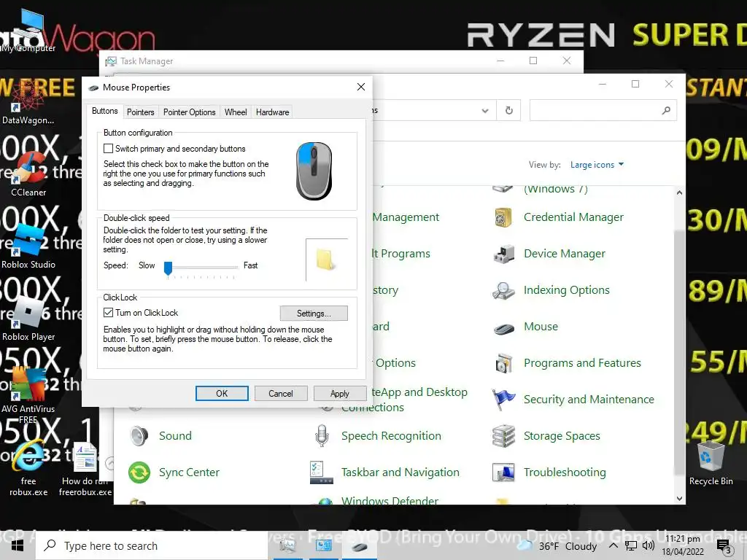747x560 pixels.
Task: Click the Control Panel search field
Action: (x=603, y=111)
